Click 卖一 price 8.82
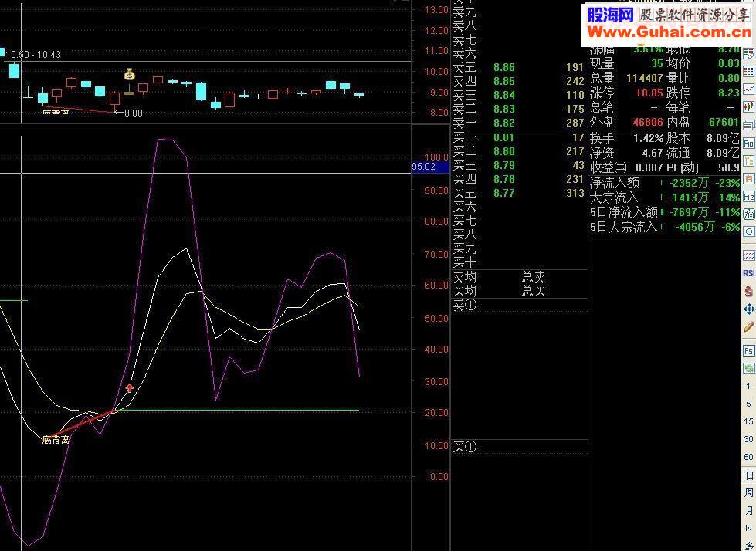Viewport: 756px width, 551px height. coord(503,123)
